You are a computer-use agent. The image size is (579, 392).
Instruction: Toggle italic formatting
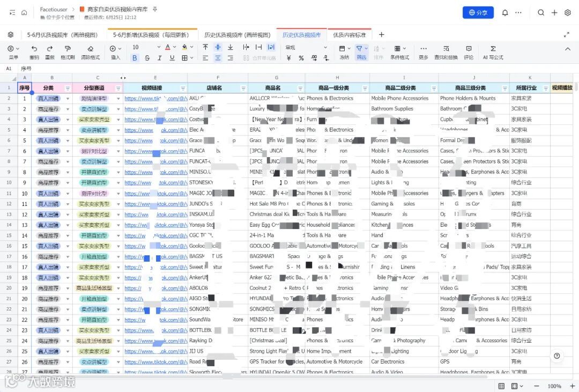point(160,57)
